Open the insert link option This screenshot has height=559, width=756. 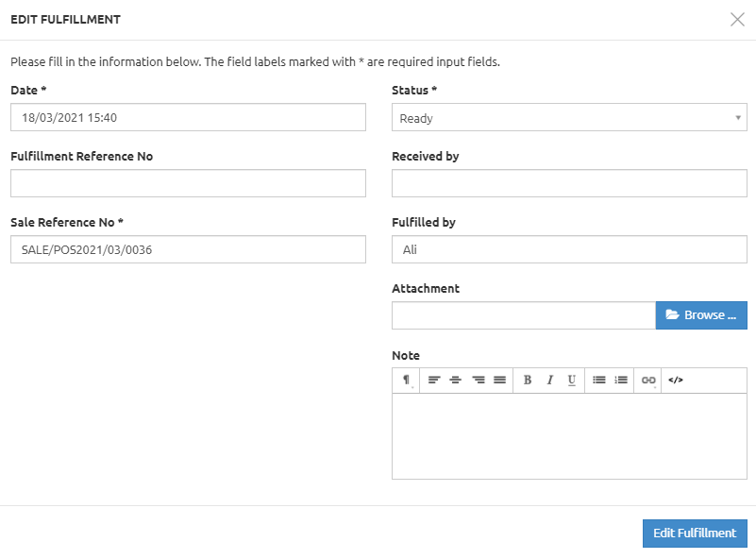point(648,380)
